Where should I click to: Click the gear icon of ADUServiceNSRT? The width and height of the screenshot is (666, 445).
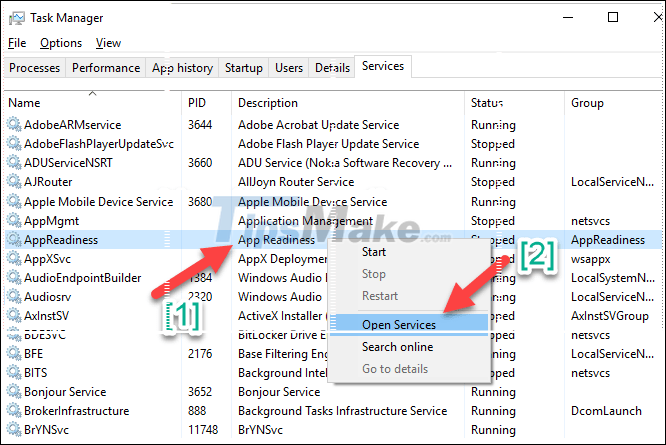(14, 163)
